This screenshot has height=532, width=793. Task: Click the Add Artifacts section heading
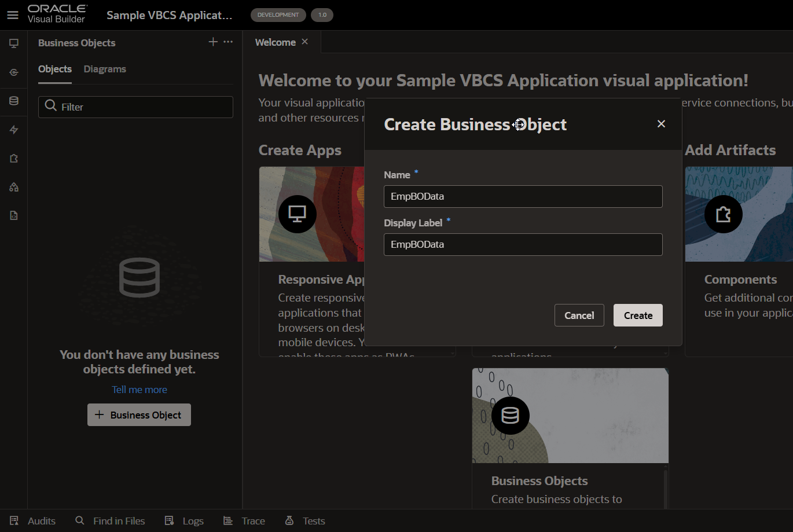pyautogui.click(x=730, y=151)
